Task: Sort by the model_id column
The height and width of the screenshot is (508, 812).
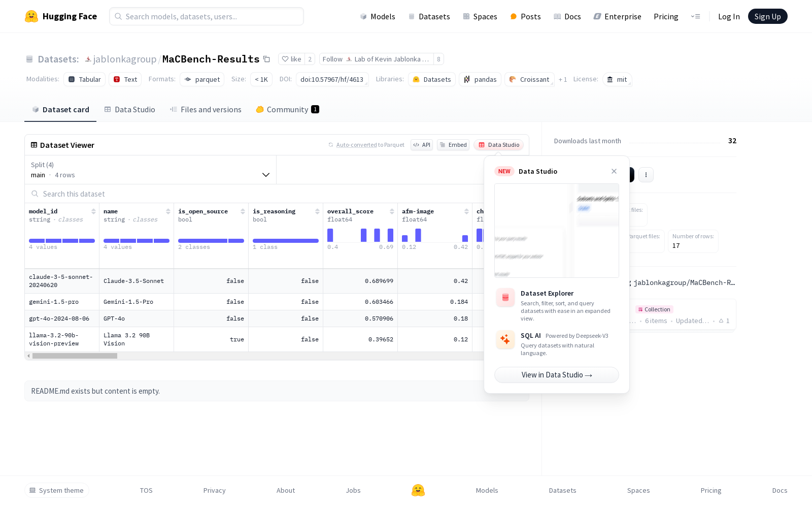Action: click(x=93, y=211)
